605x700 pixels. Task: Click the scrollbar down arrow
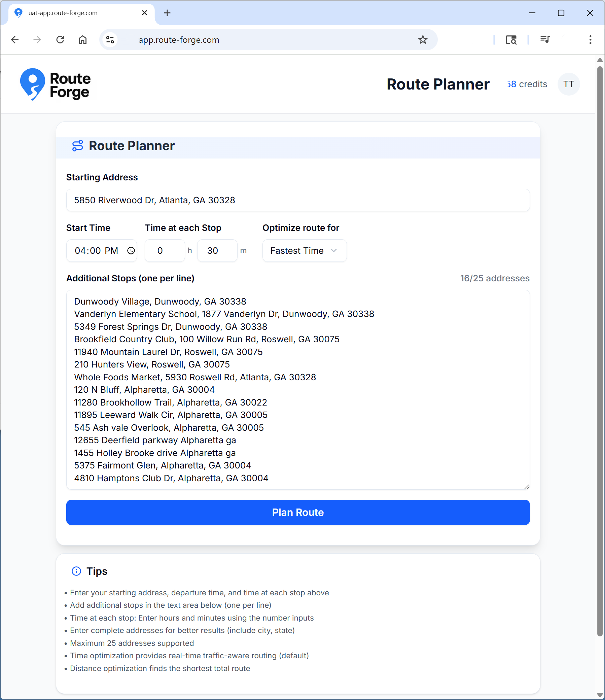click(x=600, y=695)
